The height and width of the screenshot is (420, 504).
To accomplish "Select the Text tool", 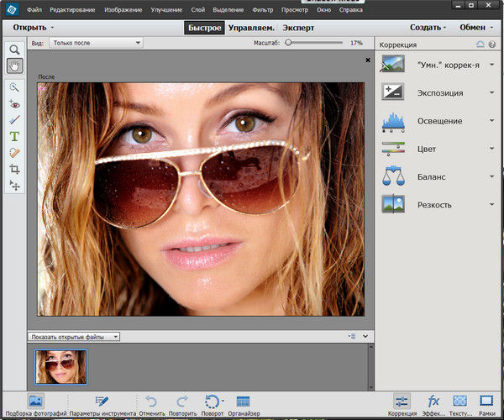I will [x=14, y=136].
